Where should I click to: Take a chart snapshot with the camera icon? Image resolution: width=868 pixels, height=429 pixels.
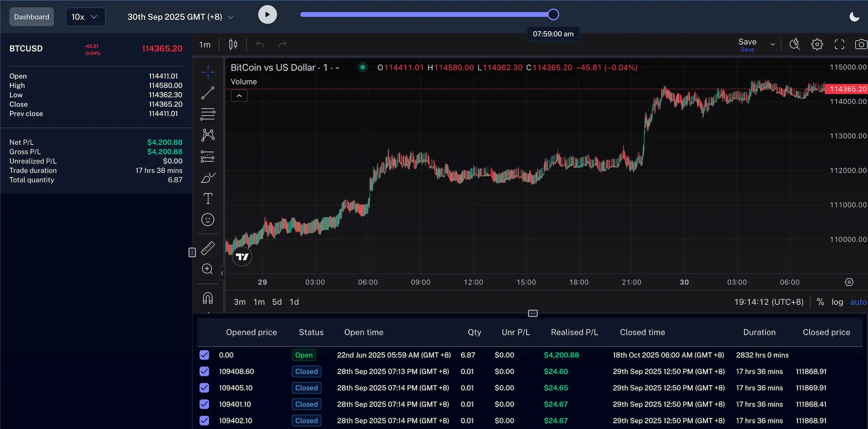click(x=861, y=44)
